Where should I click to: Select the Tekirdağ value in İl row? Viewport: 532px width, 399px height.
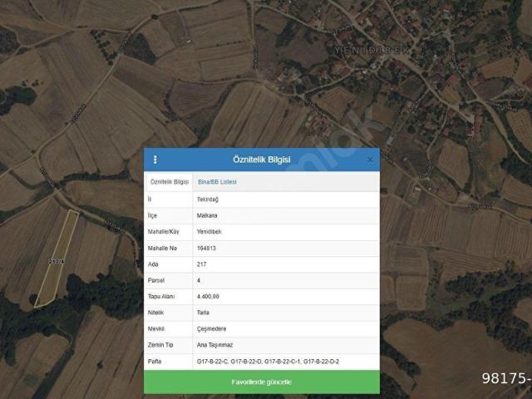pyautogui.click(x=208, y=199)
